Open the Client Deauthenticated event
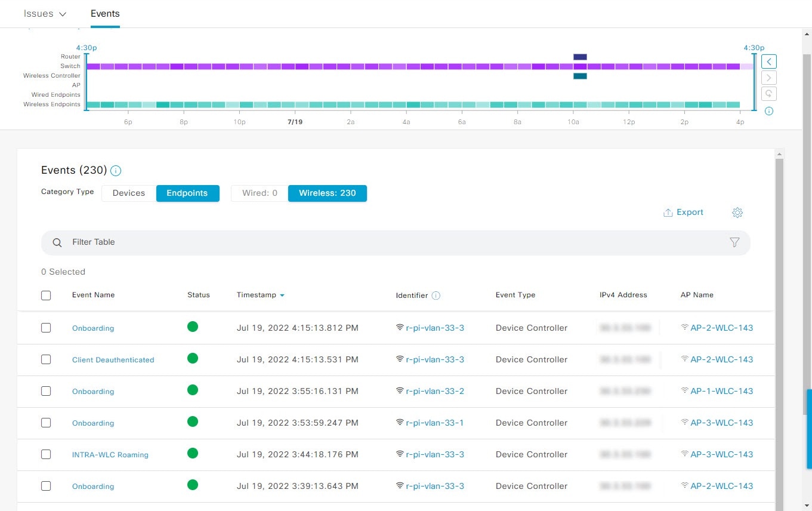This screenshot has width=812, height=511. click(x=113, y=360)
